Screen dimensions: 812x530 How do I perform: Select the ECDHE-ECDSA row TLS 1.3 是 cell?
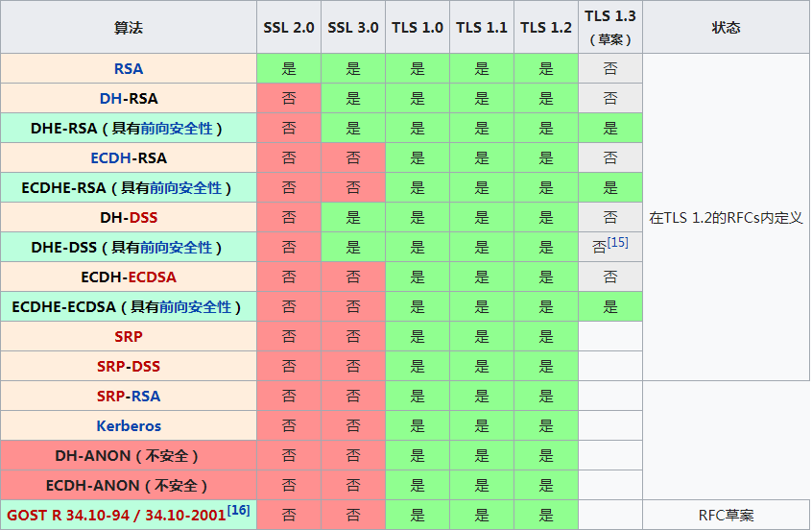pyautogui.click(x=610, y=307)
